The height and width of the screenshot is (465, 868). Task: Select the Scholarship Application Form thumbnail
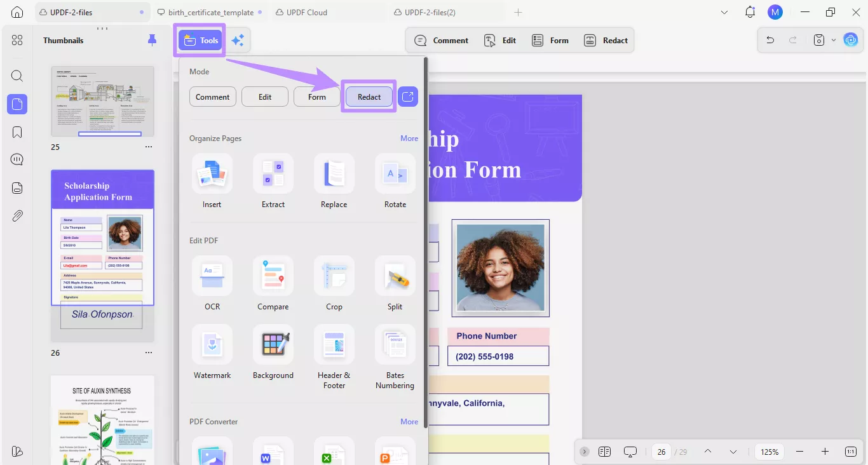click(102, 256)
